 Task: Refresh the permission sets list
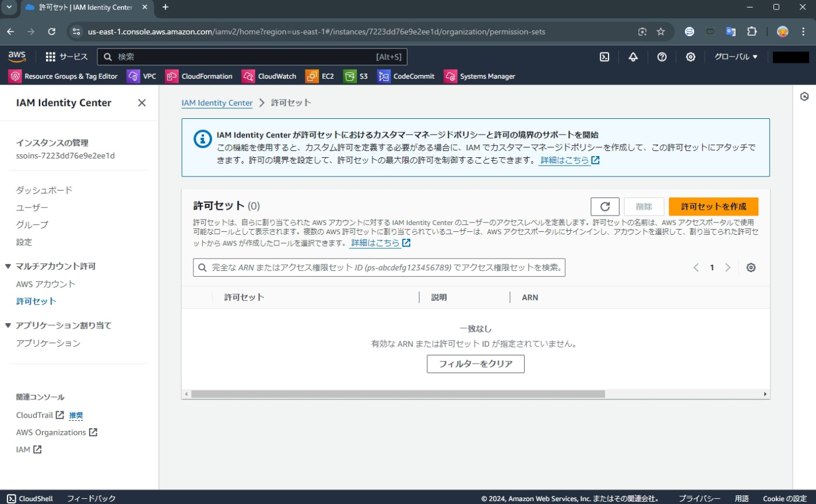605,207
